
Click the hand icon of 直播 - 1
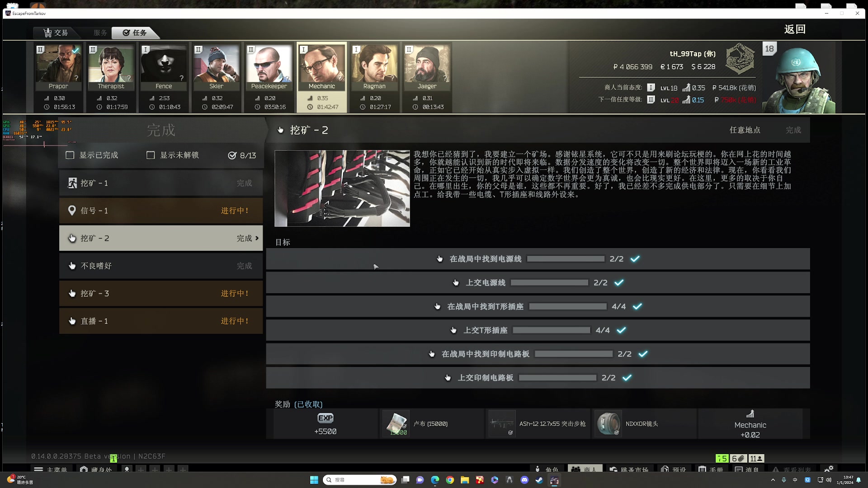[72, 321]
